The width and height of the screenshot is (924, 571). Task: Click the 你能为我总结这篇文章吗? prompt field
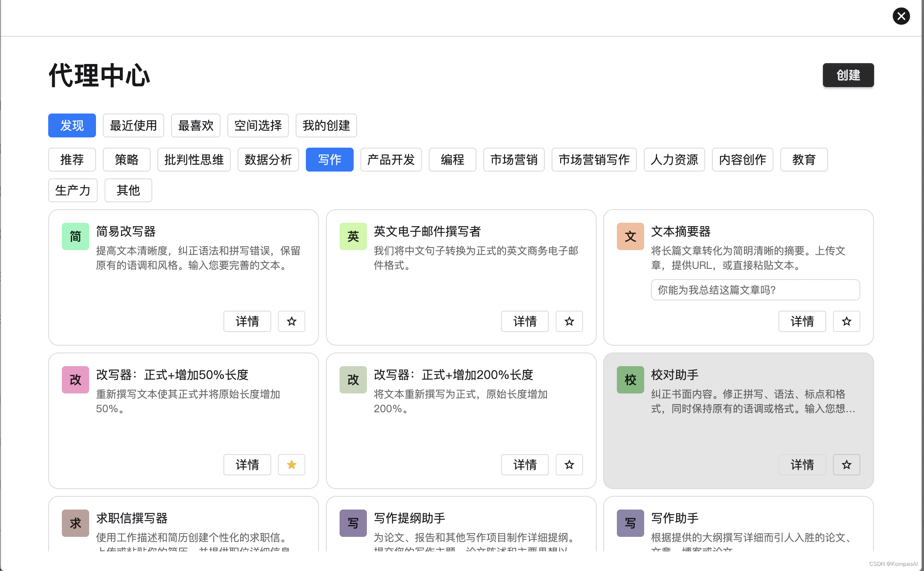tap(755, 290)
